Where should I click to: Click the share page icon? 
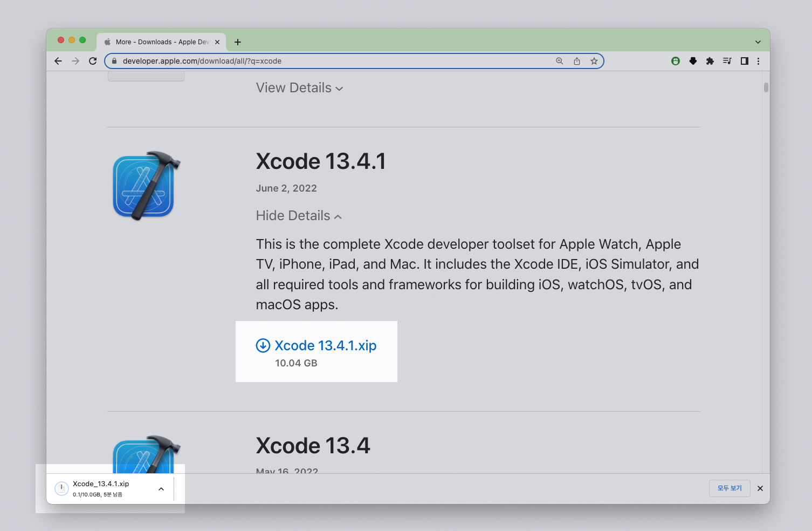577,61
